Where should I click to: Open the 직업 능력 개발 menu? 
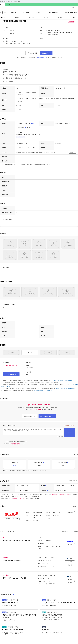point(53,12)
